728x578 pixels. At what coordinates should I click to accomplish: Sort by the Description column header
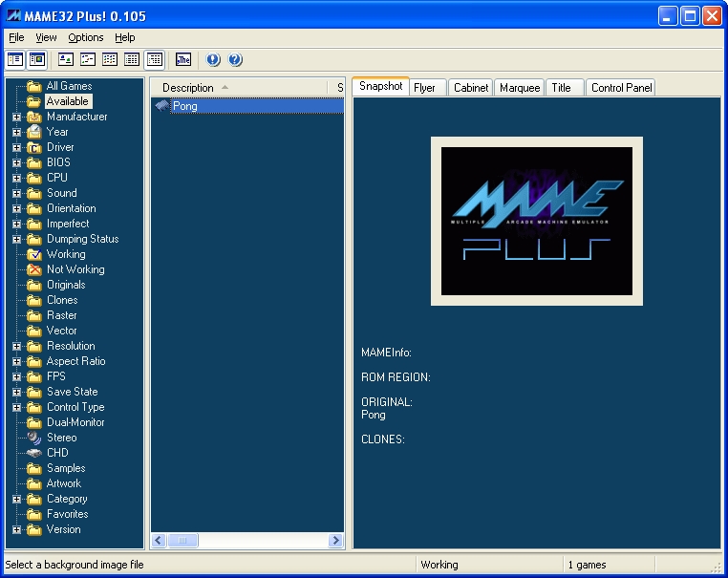tap(188, 88)
